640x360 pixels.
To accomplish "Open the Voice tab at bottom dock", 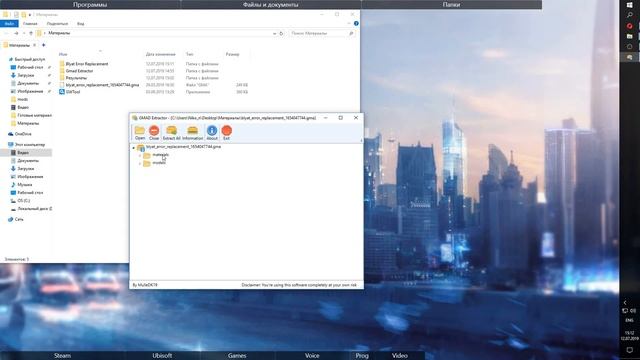I will (x=312, y=356).
